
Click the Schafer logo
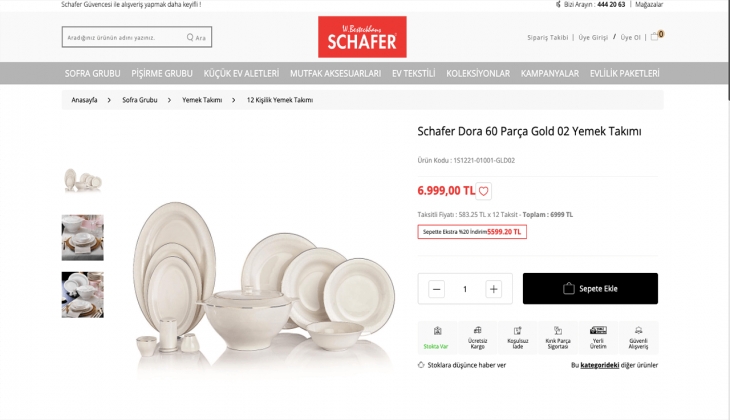(362, 37)
